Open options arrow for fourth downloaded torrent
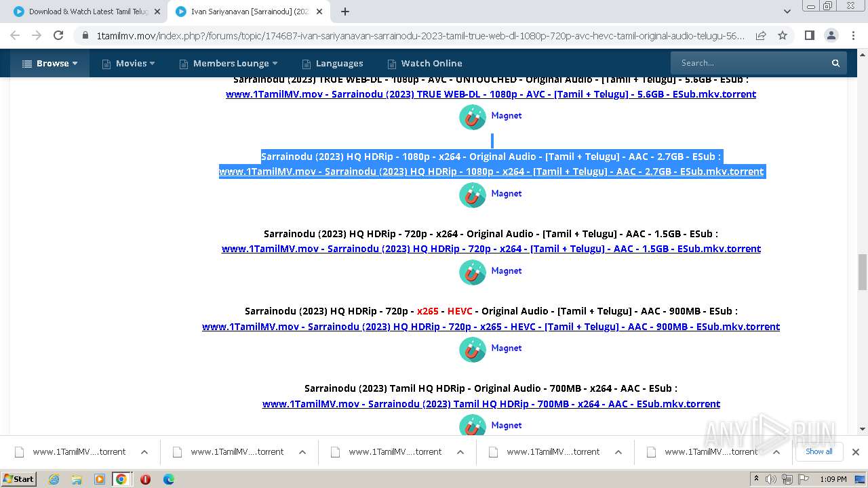This screenshot has height=488, width=868. click(x=618, y=451)
